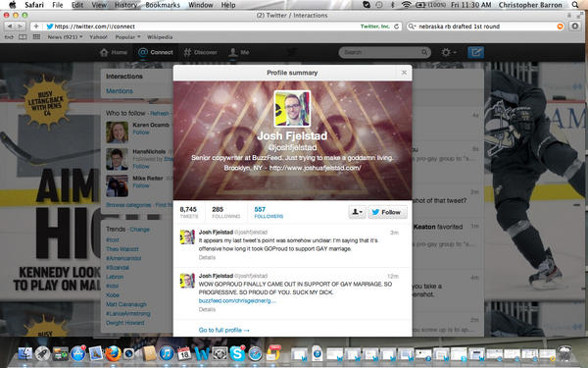The width and height of the screenshot is (588, 368).
Task: Click the compose new tweet icon
Action: click(475, 52)
